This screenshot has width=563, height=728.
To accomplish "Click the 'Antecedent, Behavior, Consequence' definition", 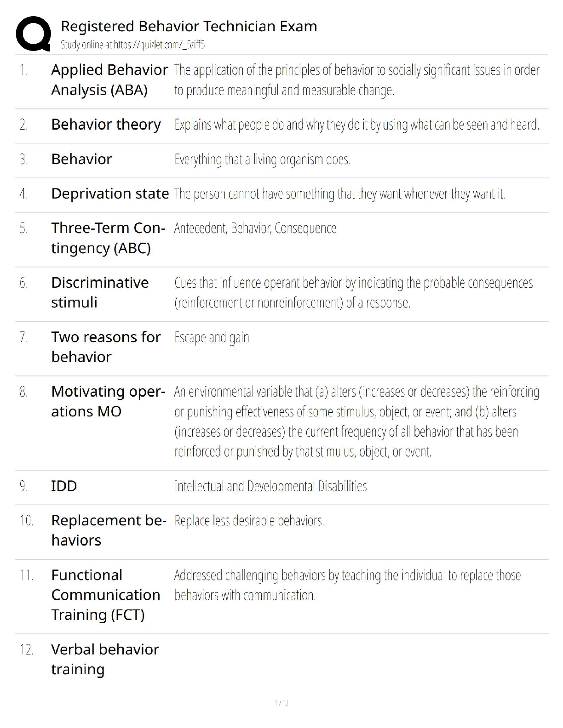I will (x=255, y=228).
